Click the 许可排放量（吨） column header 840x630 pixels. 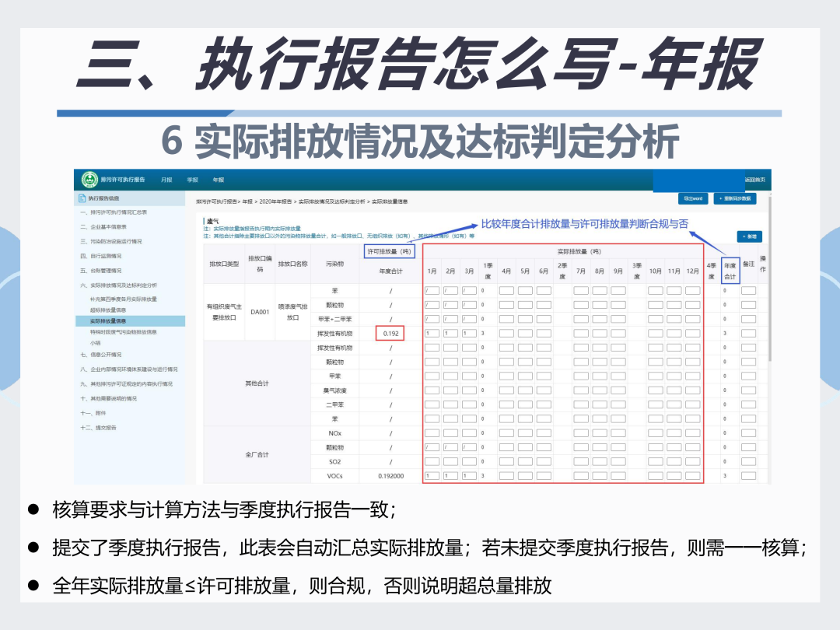[390, 251]
